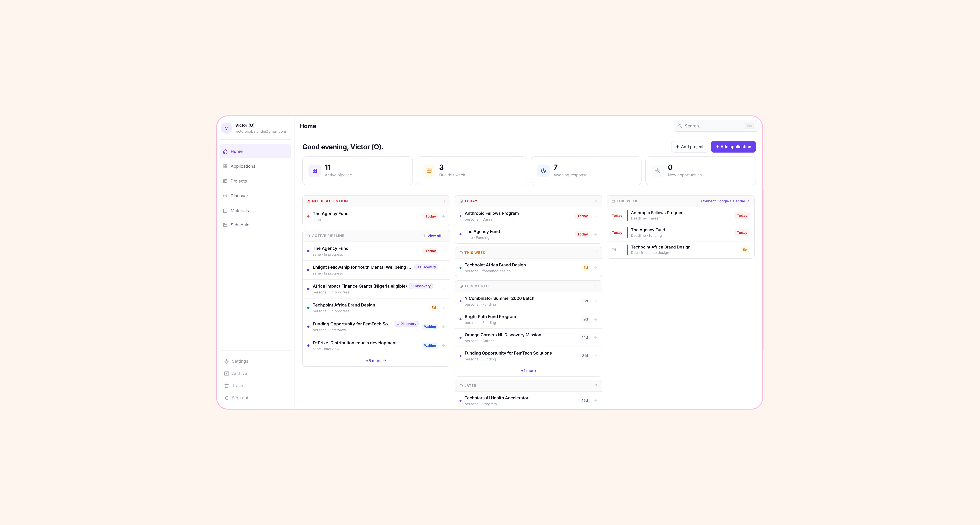Expand +1 more in This Month
Image resolution: width=980 pixels, height=525 pixels.
(528, 371)
